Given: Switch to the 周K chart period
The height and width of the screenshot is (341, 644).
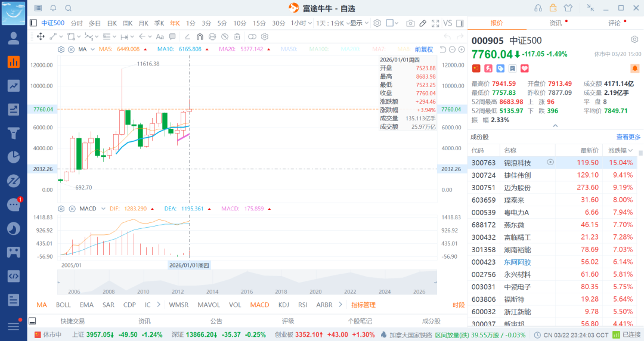Looking at the screenshot, I should (128, 23).
